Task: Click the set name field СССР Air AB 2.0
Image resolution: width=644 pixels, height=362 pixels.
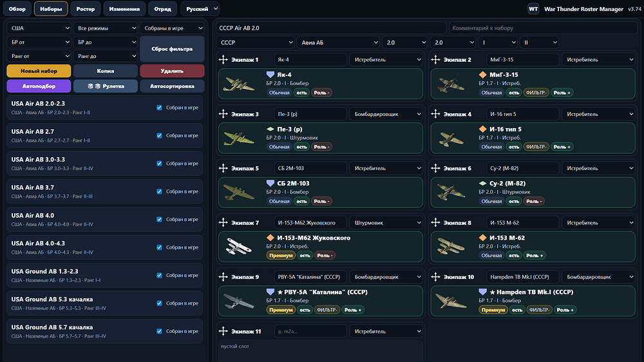Action: coord(331,28)
